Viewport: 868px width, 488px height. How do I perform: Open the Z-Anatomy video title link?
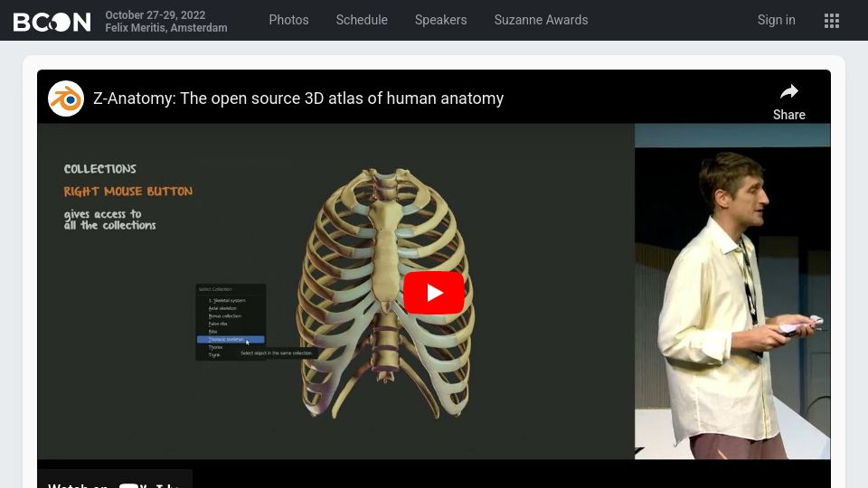point(298,99)
